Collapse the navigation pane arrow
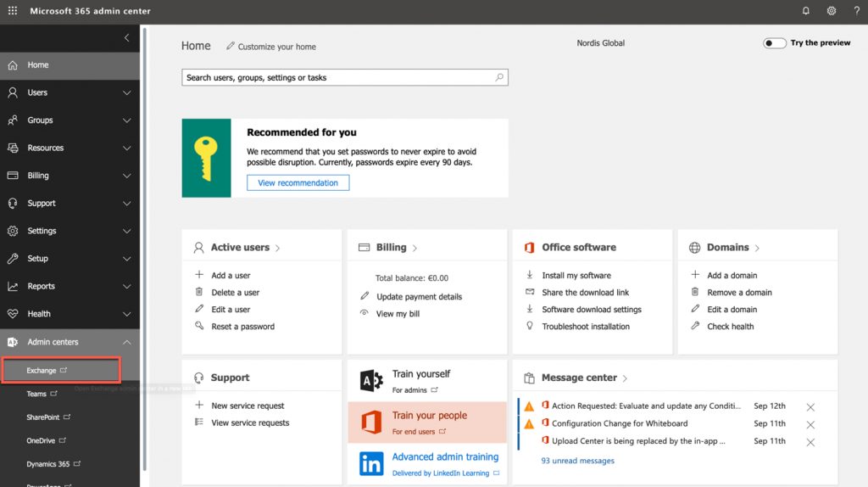This screenshot has height=487, width=868. click(127, 37)
